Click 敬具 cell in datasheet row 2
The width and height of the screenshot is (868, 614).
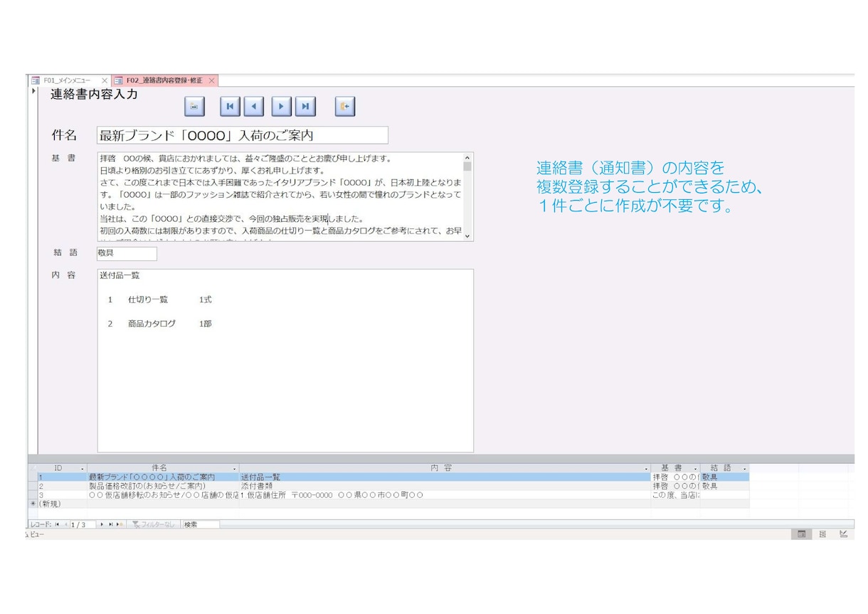pyautogui.click(x=724, y=486)
